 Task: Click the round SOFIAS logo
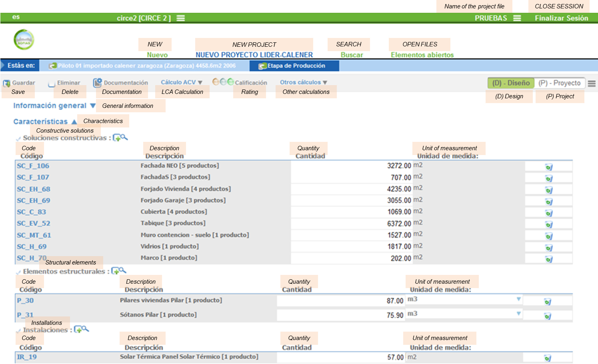pos(24,40)
